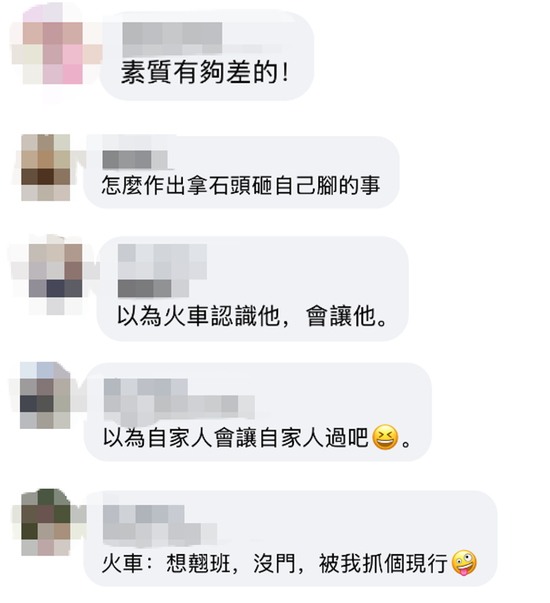Click avatar beside '素質有夠差的!' comment
This screenshot has height=603, width=550.
pyautogui.click(x=53, y=53)
